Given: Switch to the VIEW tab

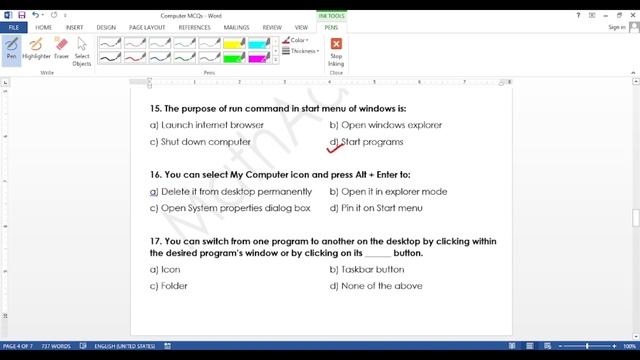Looking at the screenshot, I should [301, 27].
